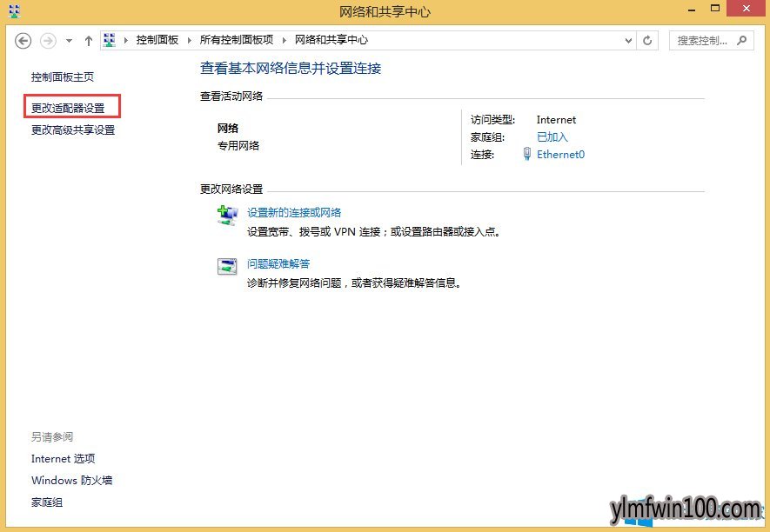
Task: Select 控制面板 in the breadcrumb path
Action: 157,40
